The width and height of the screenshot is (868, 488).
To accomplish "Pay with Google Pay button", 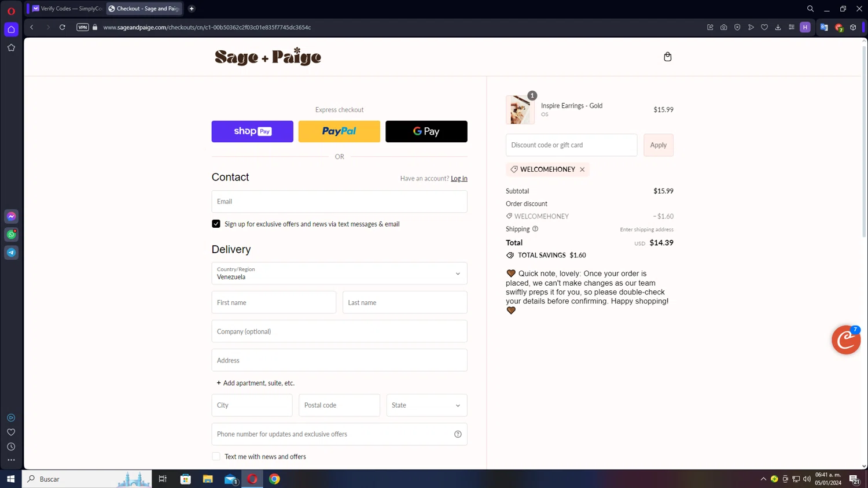I will click(426, 131).
